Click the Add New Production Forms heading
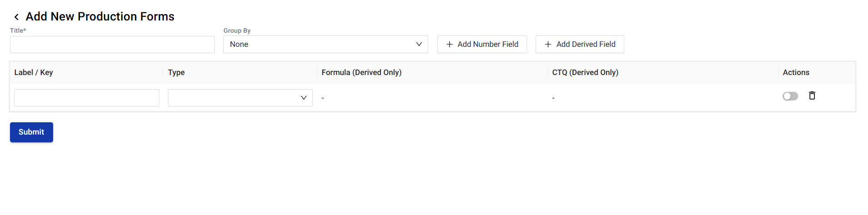Image resolution: width=868 pixels, height=215 pixels. 100,17
